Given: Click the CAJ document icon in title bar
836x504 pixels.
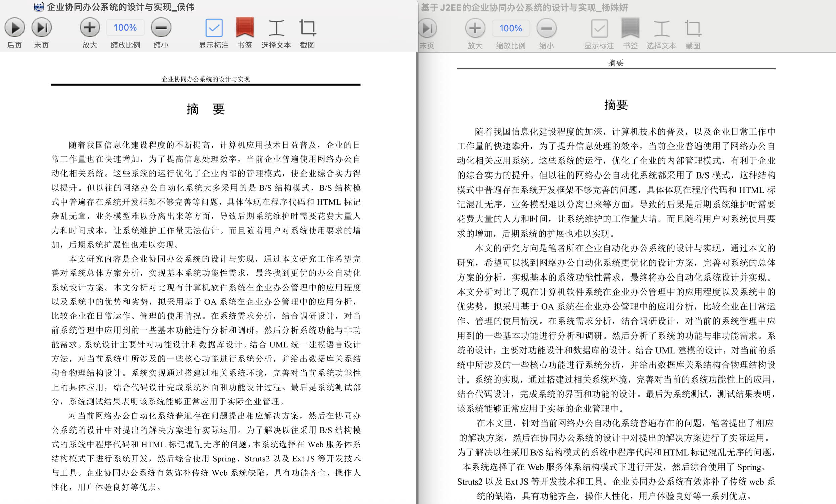Looking at the screenshot, I should [39, 7].
